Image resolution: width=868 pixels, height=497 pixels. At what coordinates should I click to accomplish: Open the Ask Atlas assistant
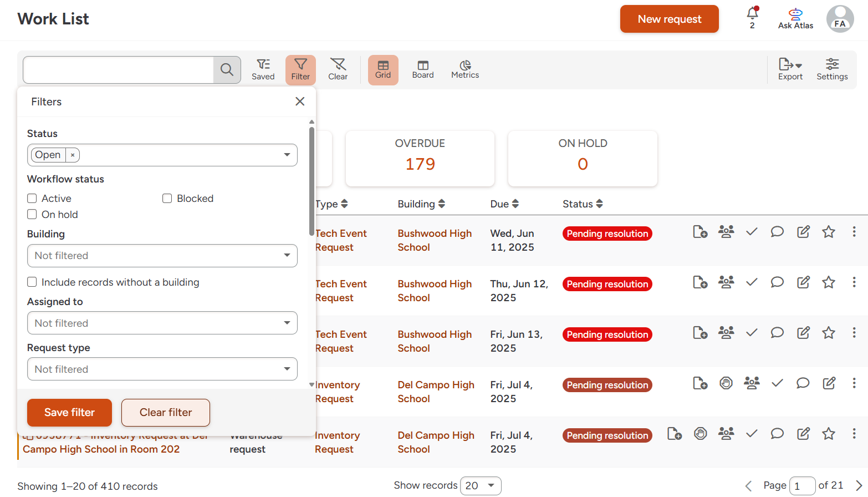tap(795, 19)
